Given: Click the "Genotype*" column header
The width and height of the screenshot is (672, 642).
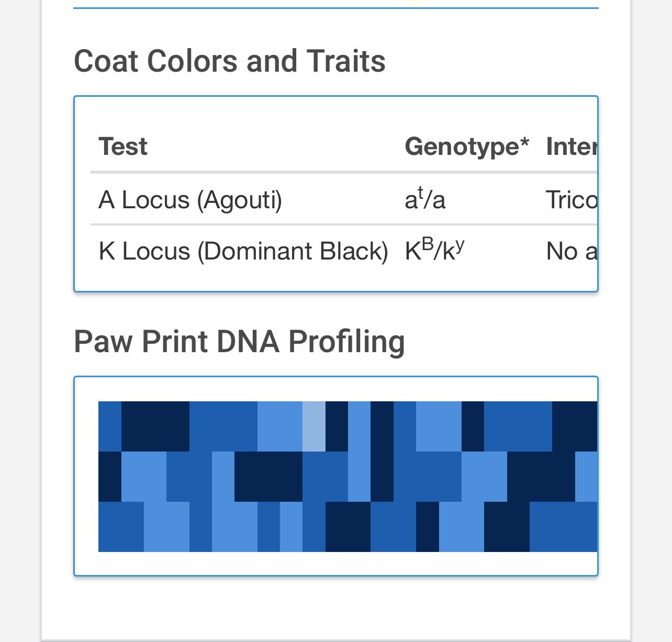Looking at the screenshot, I should (467, 147).
